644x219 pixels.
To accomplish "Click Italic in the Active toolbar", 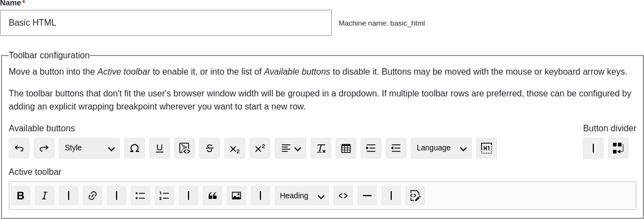I will (x=44, y=196).
